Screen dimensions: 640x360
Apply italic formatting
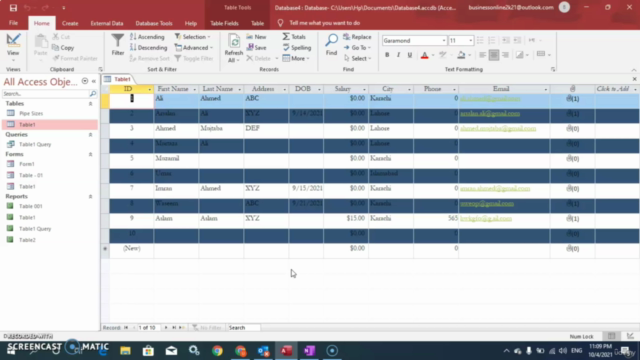tap(398, 55)
